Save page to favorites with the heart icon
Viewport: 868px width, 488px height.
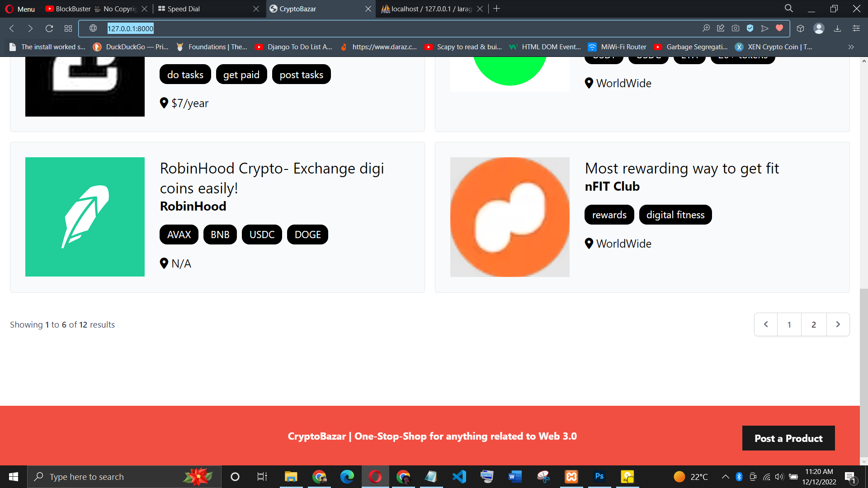[x=779, y=28]
